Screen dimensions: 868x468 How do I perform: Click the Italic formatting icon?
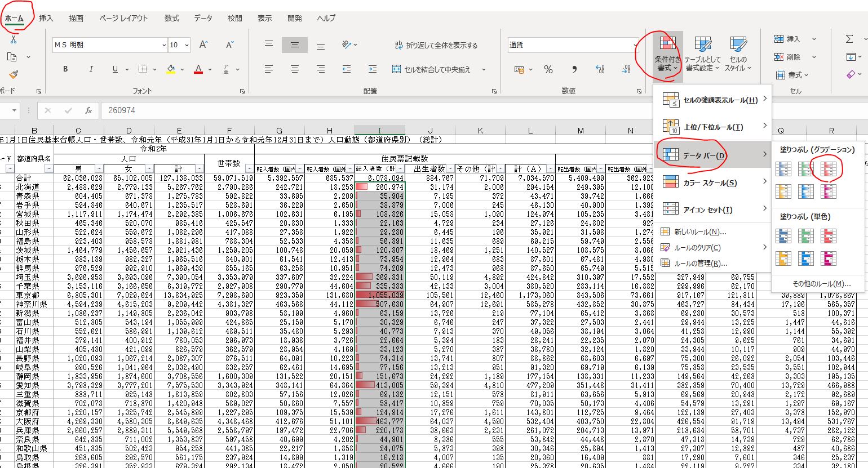pos(91,69)
